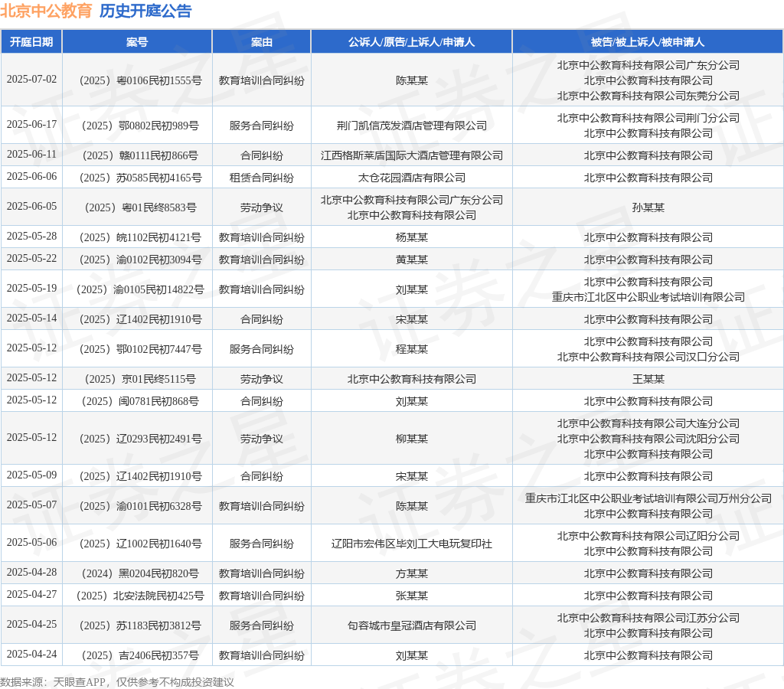Open plaintiff 太仓花园酒店有限公司
784x689 pixels.
click(x=411, y=178)
